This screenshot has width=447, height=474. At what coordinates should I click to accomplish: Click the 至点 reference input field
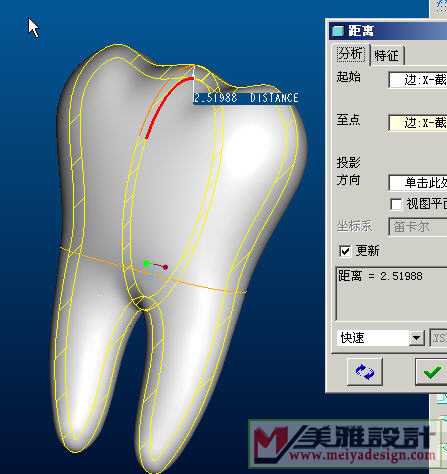(x=418, y=122)
